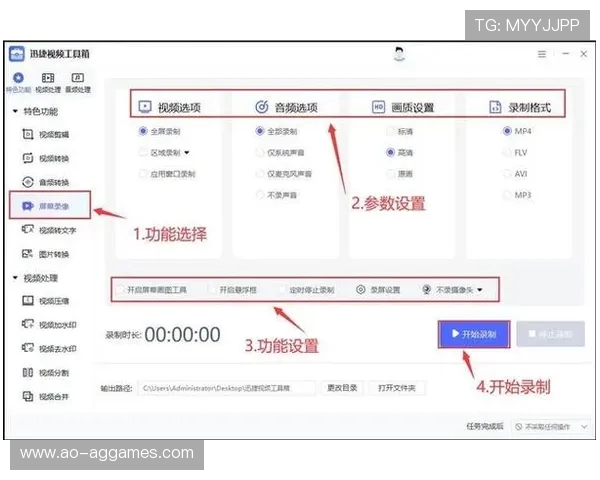The height and width of the screenshot is (480, 600).
Task: Open 屏幕录像 screen recording in sidebar
Action: pyautogui.click(x=53, y=207)
